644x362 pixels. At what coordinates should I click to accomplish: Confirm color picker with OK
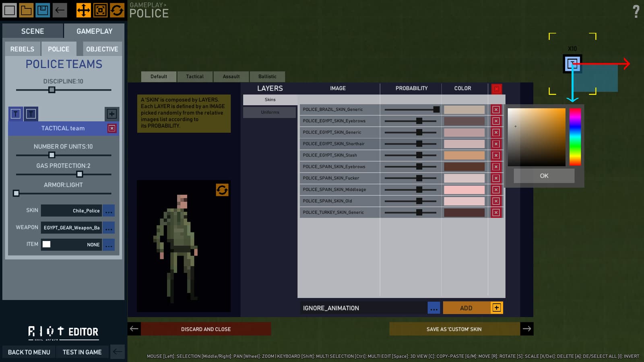point(544,176)
